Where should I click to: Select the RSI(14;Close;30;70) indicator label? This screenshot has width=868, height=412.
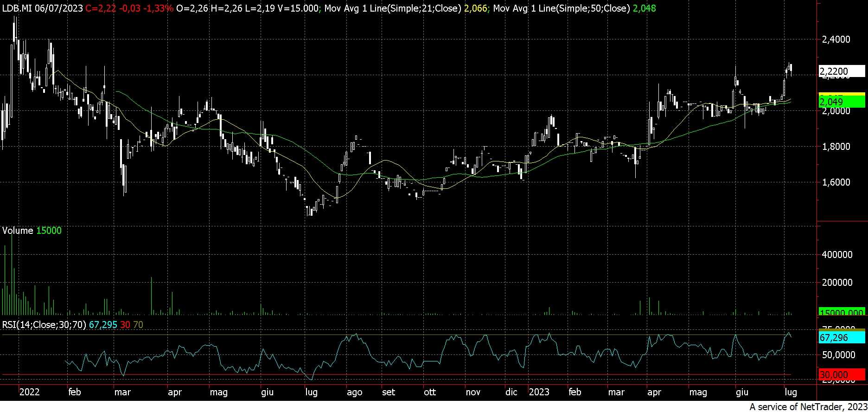(44, 325)
